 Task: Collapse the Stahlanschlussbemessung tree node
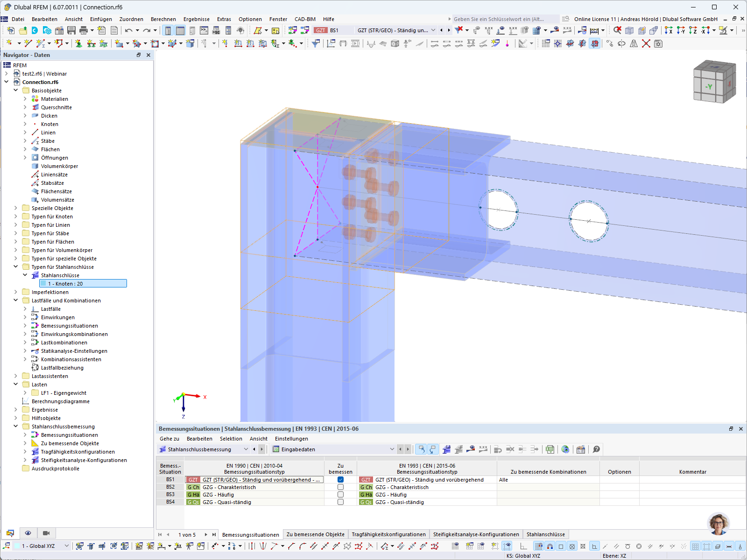(16, 427)
